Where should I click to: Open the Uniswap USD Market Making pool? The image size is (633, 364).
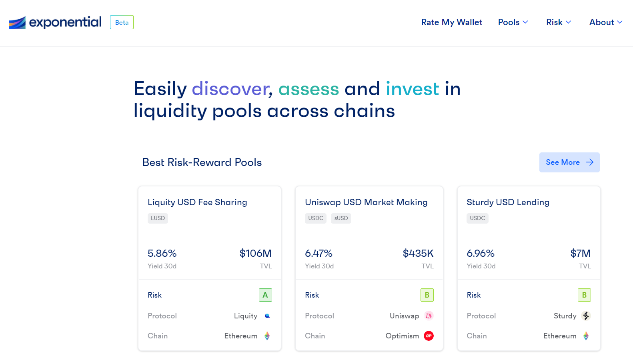click(366, 202)
